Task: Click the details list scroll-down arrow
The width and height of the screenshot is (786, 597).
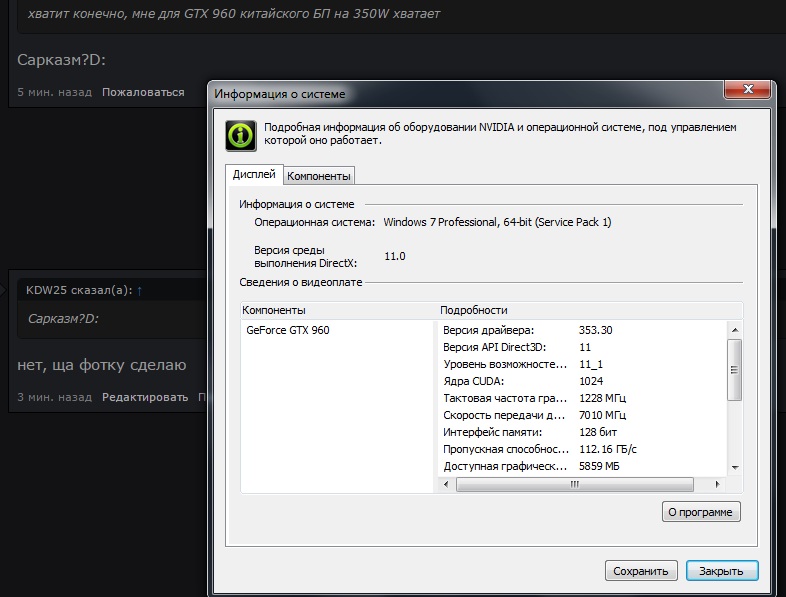Action: click(735, 467)
